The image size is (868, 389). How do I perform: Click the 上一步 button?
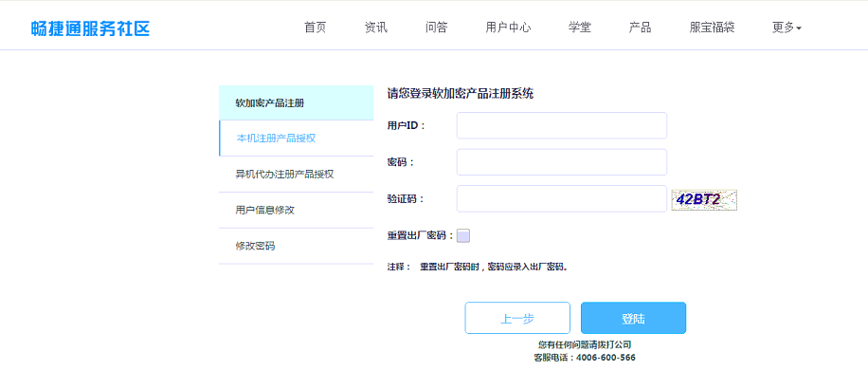(517, 318)
